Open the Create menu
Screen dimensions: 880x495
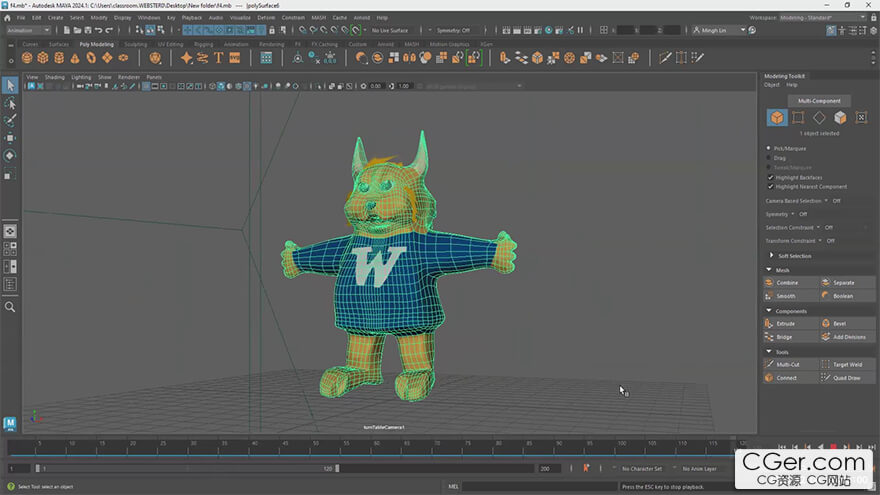click(x=55, y=18)
